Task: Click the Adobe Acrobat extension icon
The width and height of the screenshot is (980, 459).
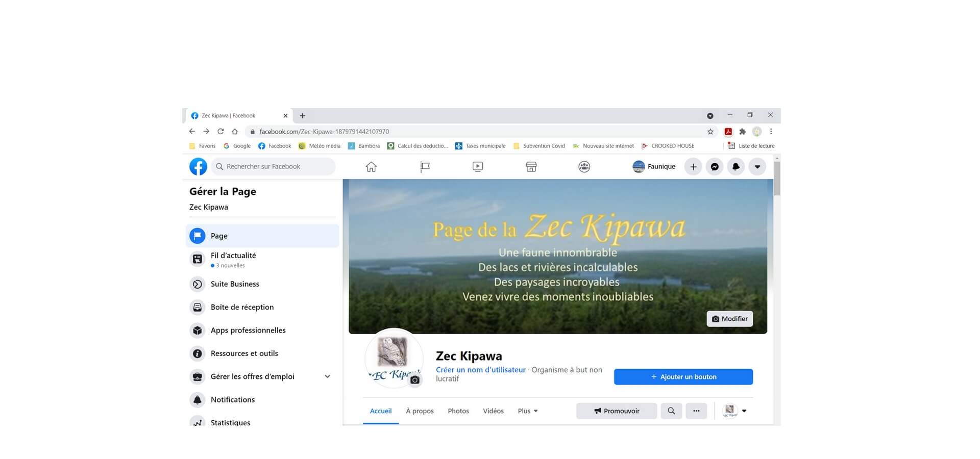Action: (x=728, y=132)
